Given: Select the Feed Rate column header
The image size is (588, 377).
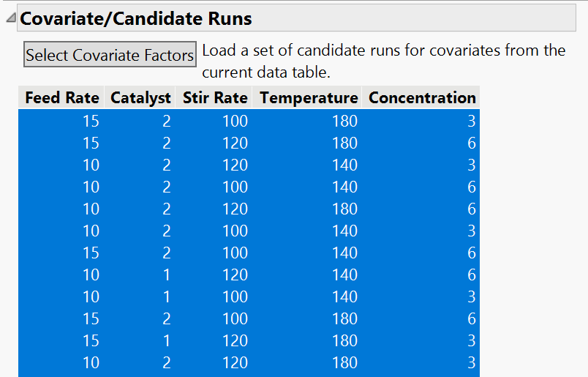Looking at the screenshot, I should point(62,97).
